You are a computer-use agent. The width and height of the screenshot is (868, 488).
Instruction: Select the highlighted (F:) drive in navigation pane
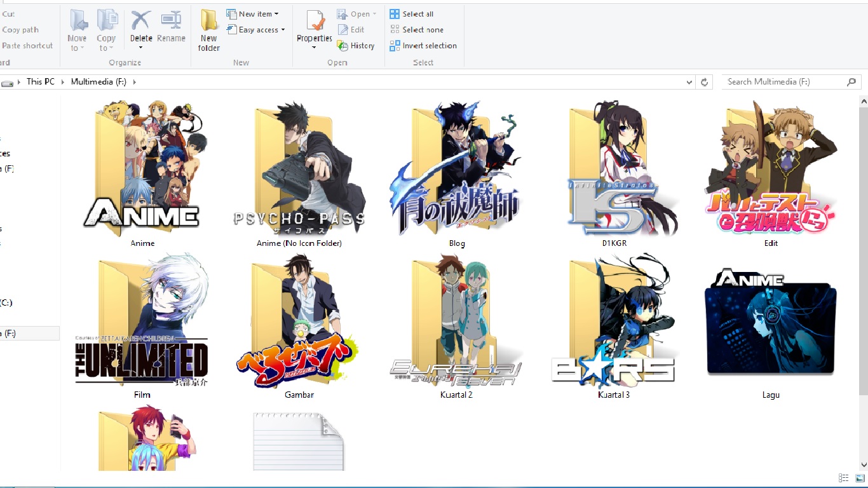coord(29,333)
